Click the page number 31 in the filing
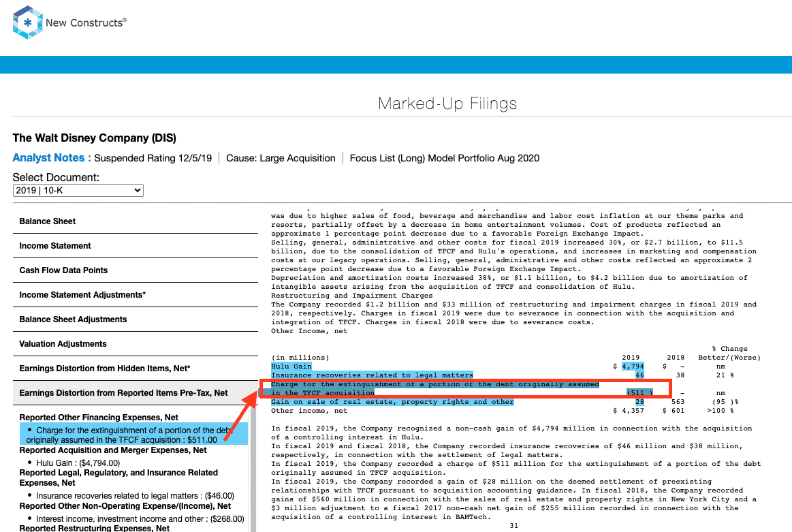This screenshot has height=532, width=792. coord(513,526)
